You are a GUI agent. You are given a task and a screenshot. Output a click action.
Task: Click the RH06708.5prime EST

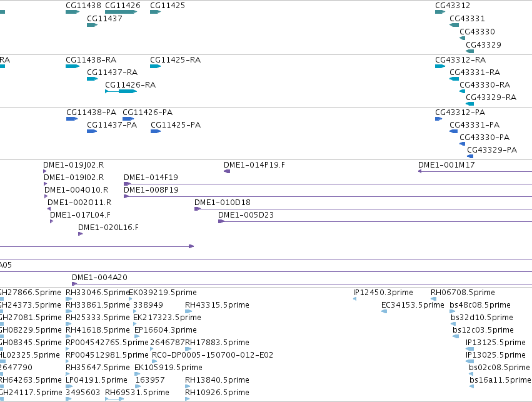click(434, 299)
